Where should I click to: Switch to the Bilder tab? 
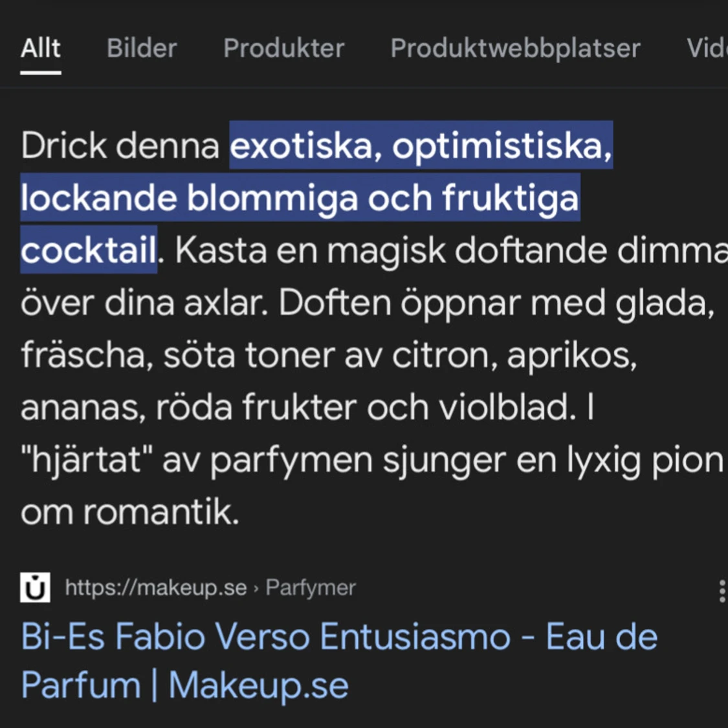point(142,48)
